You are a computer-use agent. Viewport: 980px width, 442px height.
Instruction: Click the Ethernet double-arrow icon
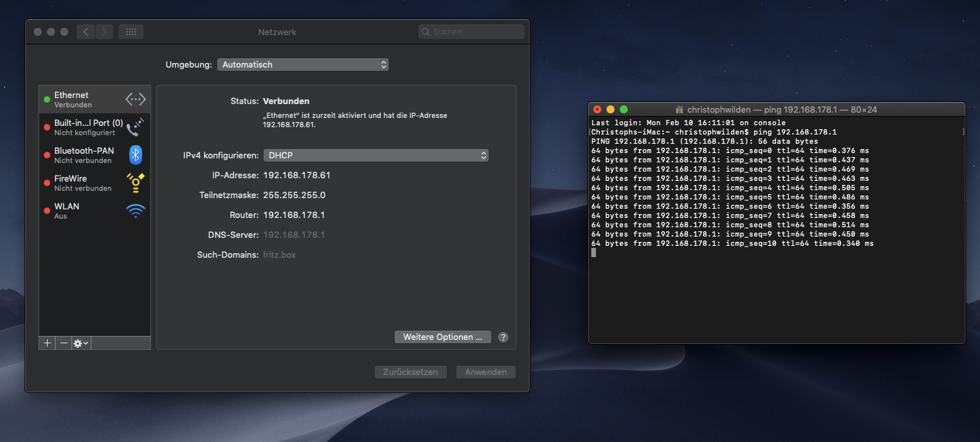click(x=136, y=99)
